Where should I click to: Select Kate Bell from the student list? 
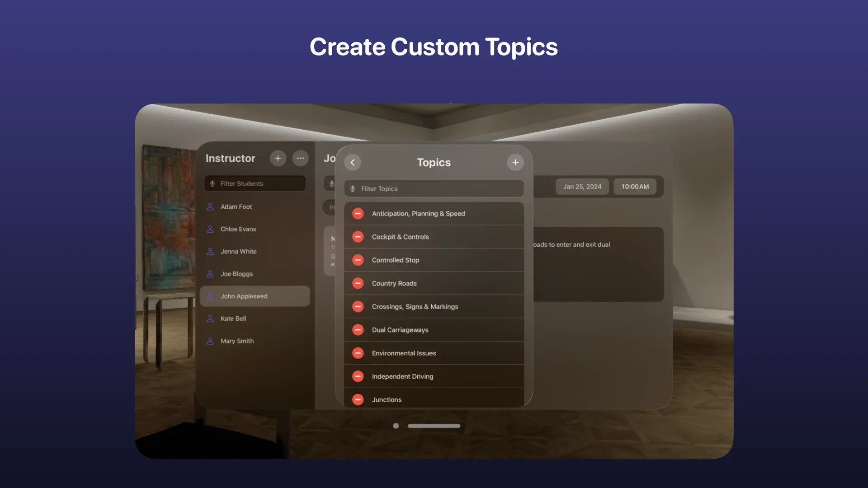233,318
